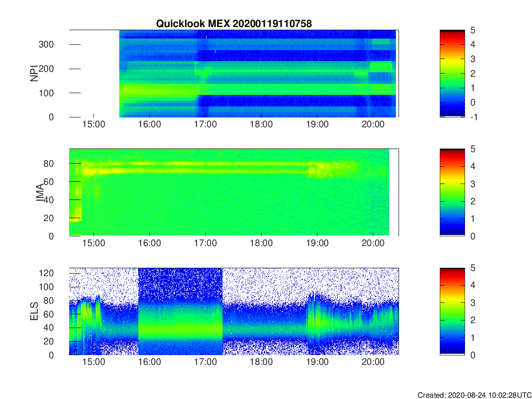Click the 17:00 tick label under NPI plot
This screenshot has width=532, height=399.
pyautogui.click(x=205, y=125)
